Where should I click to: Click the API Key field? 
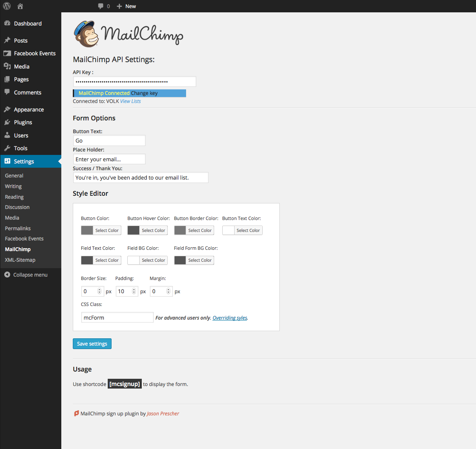pos(135,82)
